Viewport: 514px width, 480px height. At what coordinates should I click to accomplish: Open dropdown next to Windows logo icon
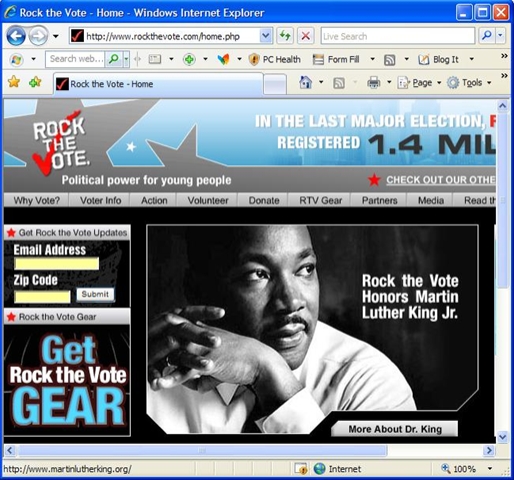33,59
